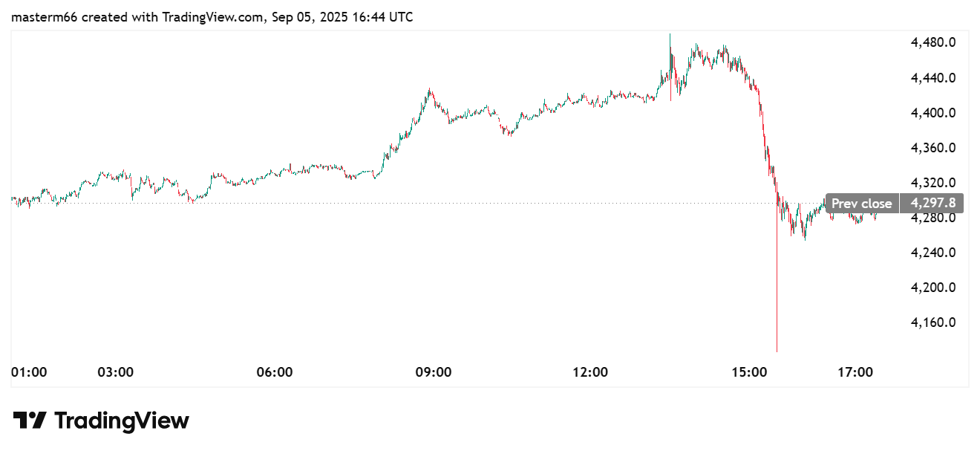The image size is (980, 454).
Task: Click the 4,160.0 price axis label
Action: [x=933, y=322]
